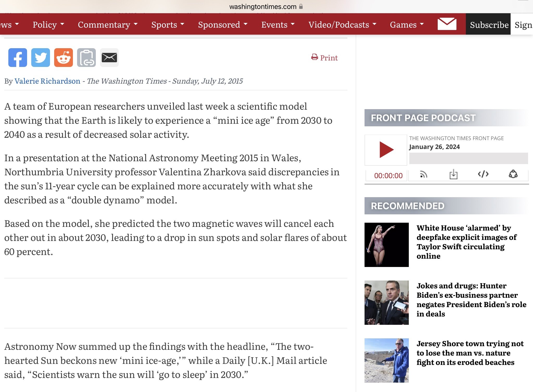533x392 pixels.
Task: Seek in the podcast progress bar
Action: pyautogui.click(x=468, y=158)
